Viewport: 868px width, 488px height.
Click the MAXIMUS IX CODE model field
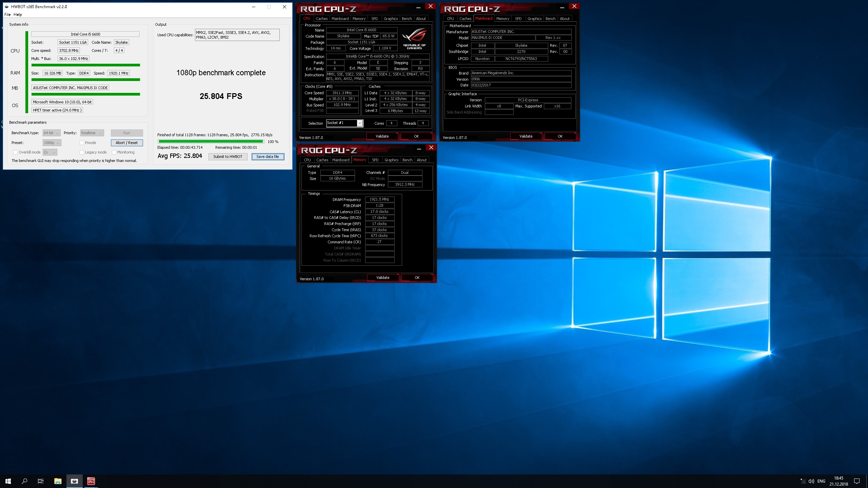[x=503, y=38]
